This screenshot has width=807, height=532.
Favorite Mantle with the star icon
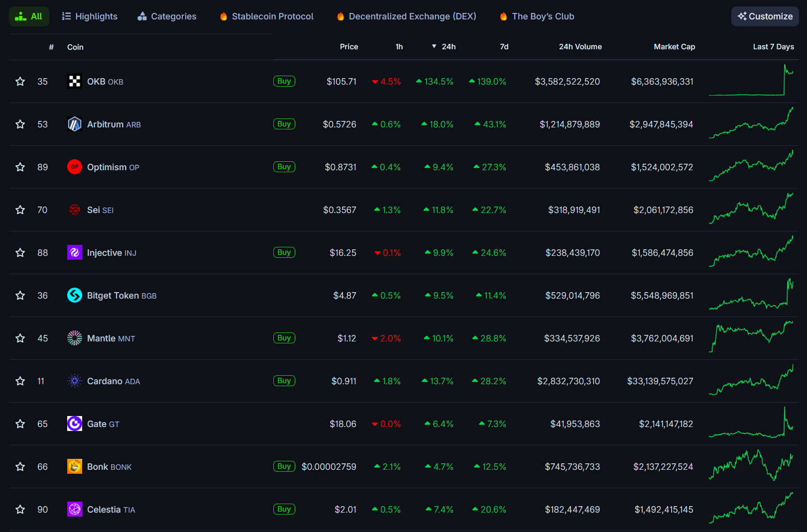pos(20,338)
